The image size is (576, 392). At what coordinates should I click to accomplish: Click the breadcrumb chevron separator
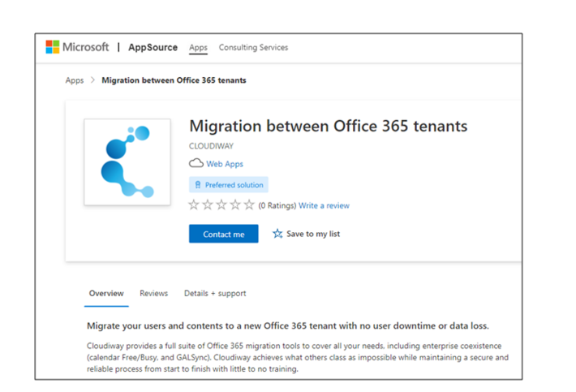(92, 80)
